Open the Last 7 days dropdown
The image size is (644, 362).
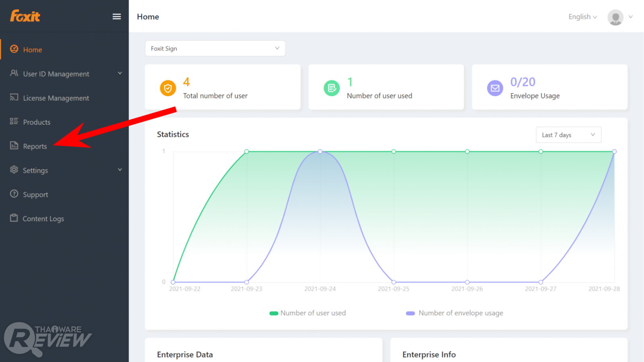568,135
